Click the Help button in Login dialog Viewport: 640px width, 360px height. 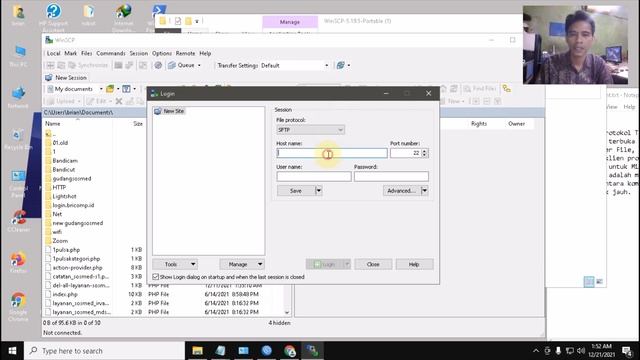click(x=414, y=264)
